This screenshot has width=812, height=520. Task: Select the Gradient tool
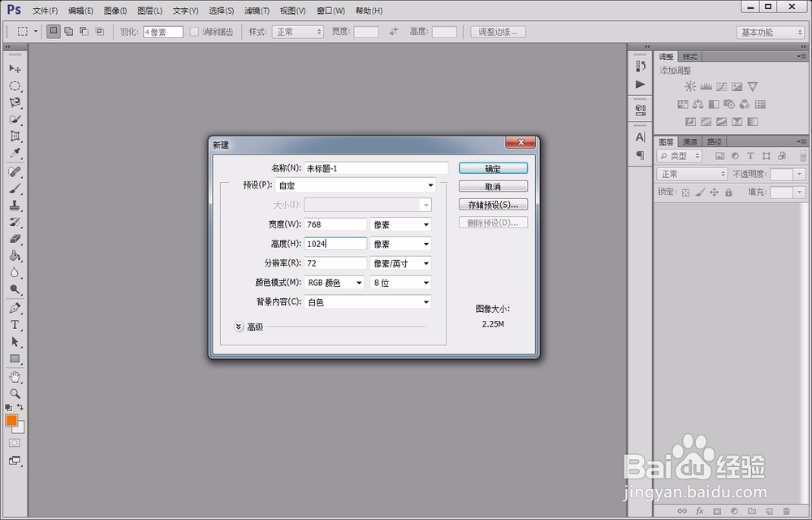[15, 258]
